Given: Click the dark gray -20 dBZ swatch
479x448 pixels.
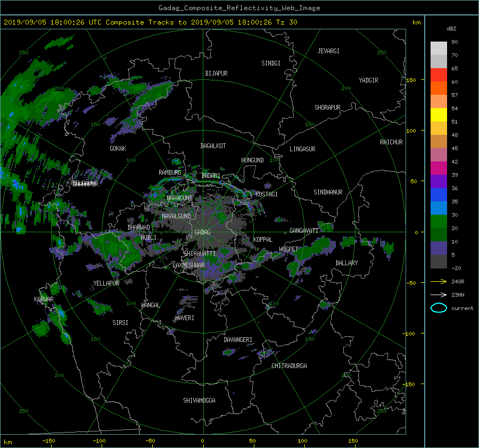Looking at the screenshot, I should point(439,262).
